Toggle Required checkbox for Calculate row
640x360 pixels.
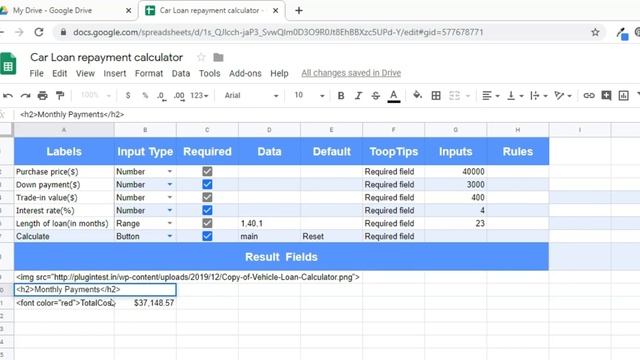coord(207,236)
